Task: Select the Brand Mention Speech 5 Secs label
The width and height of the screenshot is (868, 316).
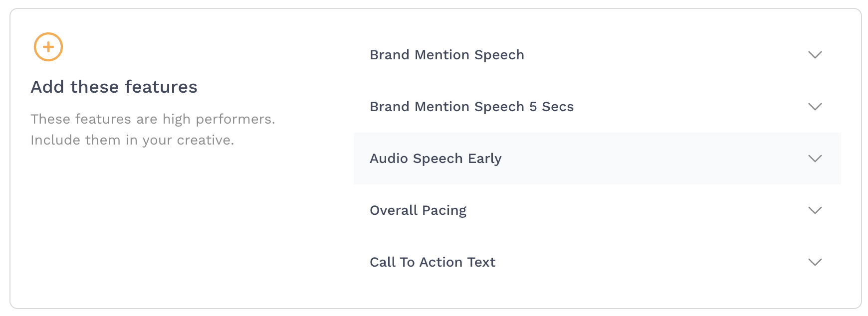Action: coord(471,107)
